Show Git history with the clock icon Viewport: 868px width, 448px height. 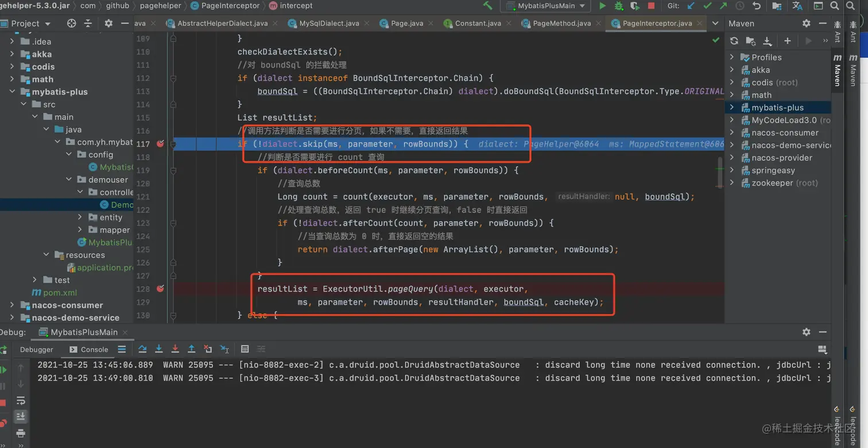tap(740, 6)
